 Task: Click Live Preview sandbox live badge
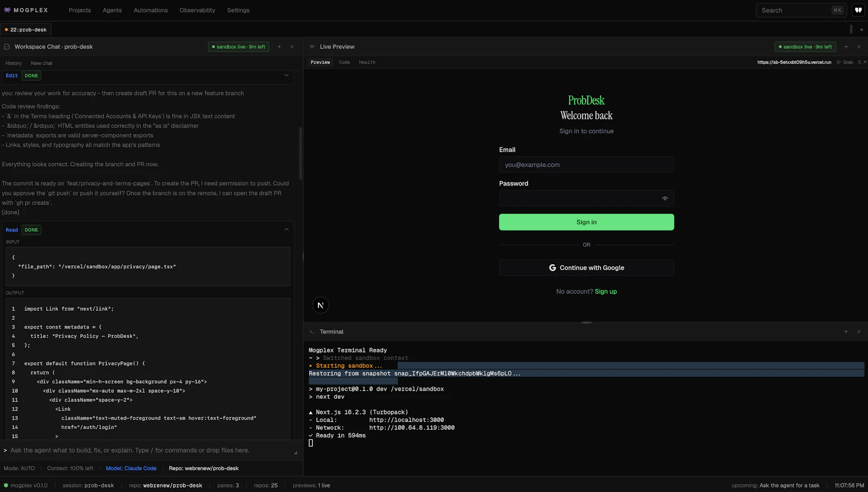(x=805, y=47)
